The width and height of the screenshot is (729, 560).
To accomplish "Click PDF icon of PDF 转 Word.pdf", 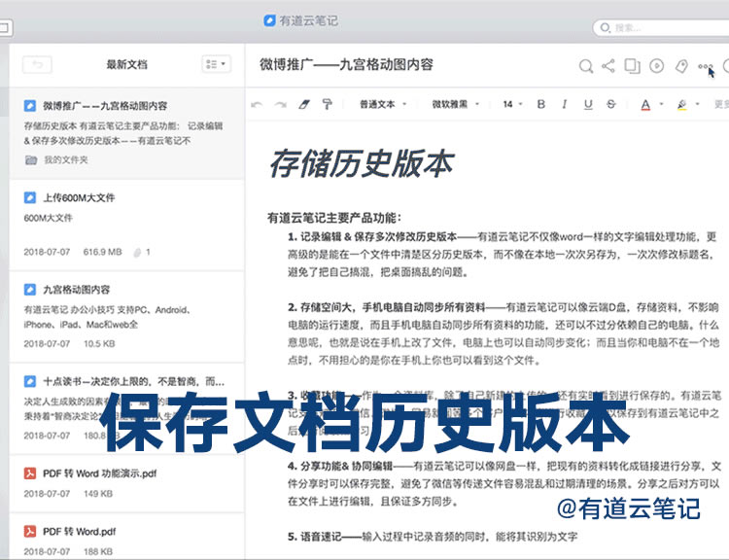I will 30,531.
